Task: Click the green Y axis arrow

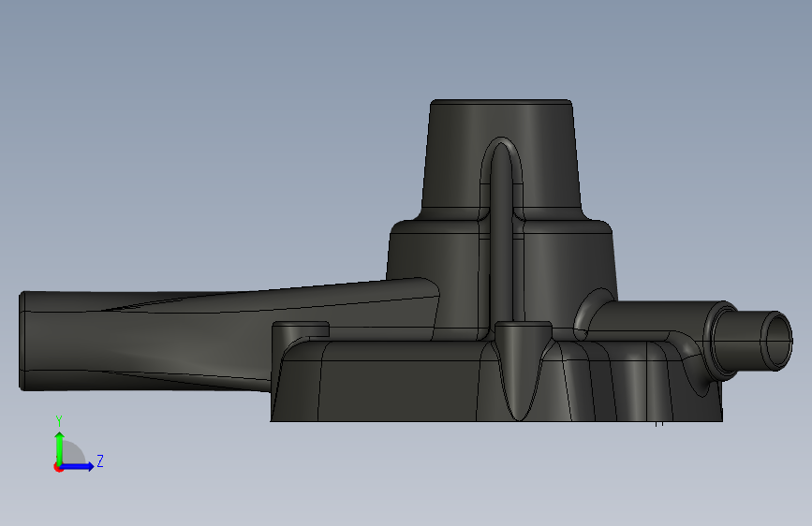Action: (60, 448)
